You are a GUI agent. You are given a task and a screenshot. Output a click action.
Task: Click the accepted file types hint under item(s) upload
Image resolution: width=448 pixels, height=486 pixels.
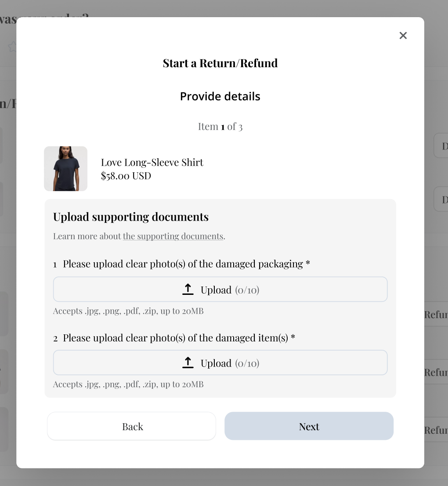128,384
